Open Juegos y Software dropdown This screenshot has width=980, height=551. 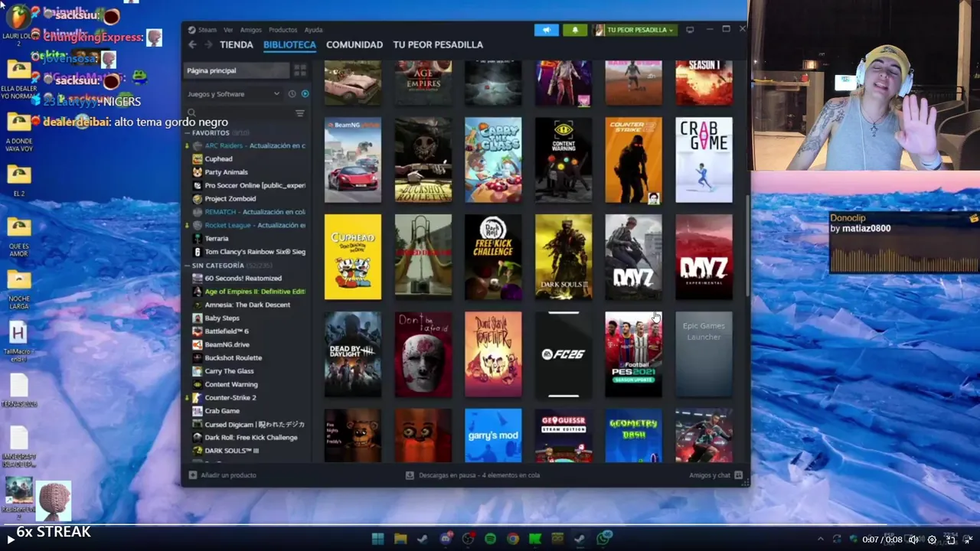click(x=234, y=93)
